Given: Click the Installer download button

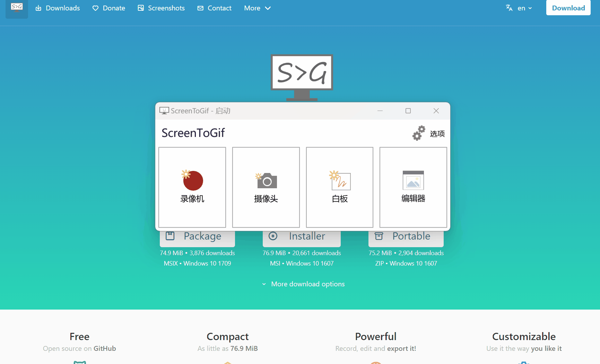Looking at the screenshot, I should click(x=302, y=239).
